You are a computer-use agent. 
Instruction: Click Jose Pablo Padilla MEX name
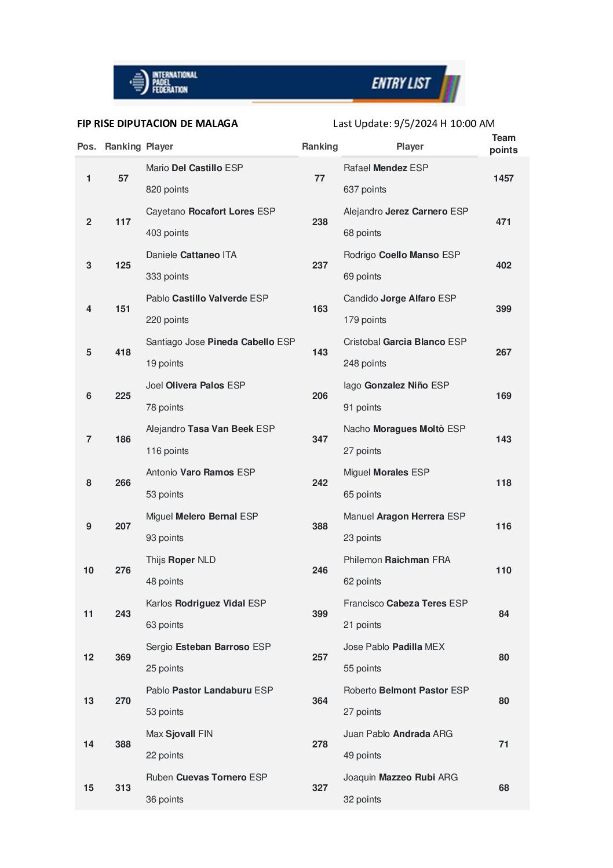coord(394,647)
